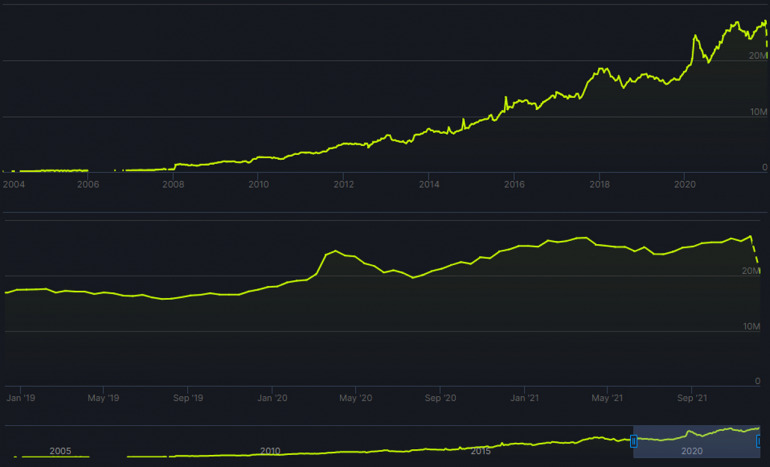Click the 2020 label on the top chart axis
Viewport: 770px width, 467px height.
tap(685, 185)
